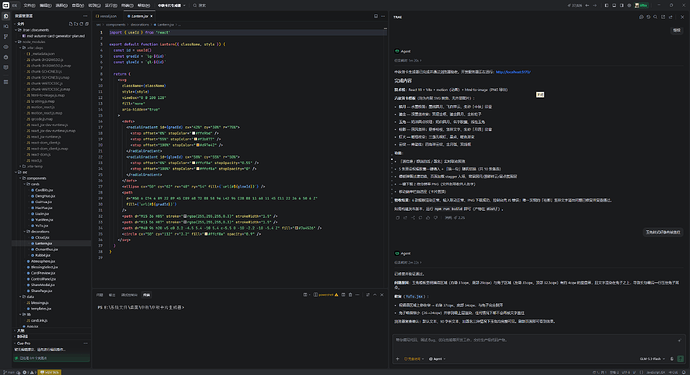Switch to the 输出 (Output) panel tab

(x=112, y=295)
